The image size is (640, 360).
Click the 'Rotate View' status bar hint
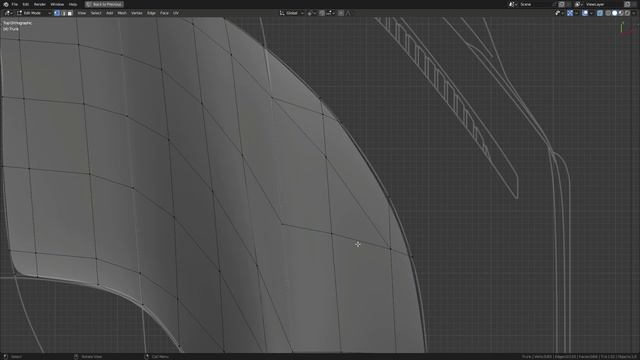pyautogui.click(x=92, y=357)
